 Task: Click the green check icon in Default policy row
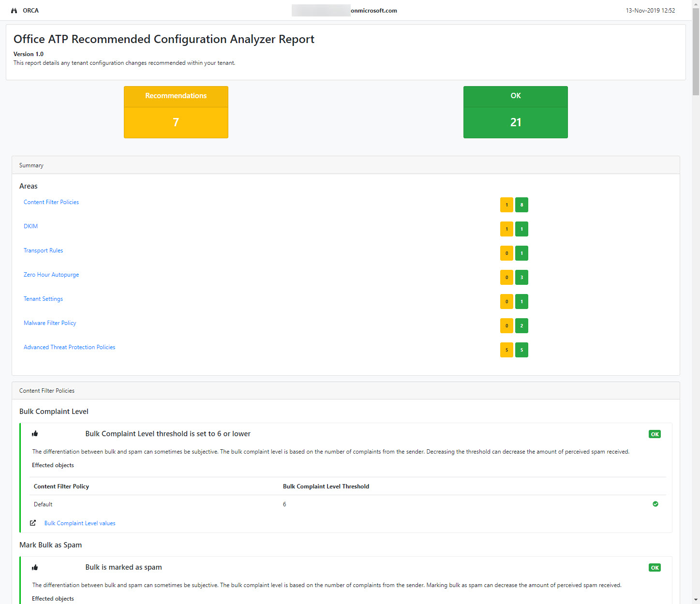coord(655,504)
